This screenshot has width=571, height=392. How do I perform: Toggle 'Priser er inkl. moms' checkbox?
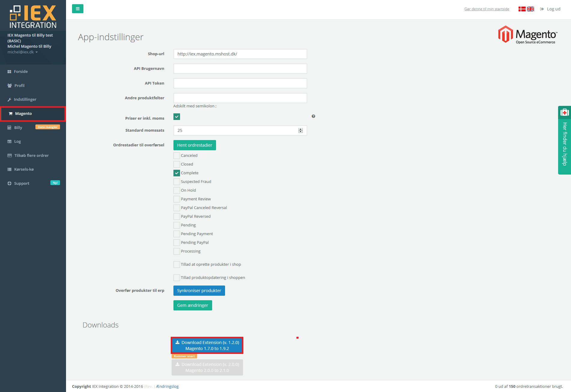[x=177, y=117]
